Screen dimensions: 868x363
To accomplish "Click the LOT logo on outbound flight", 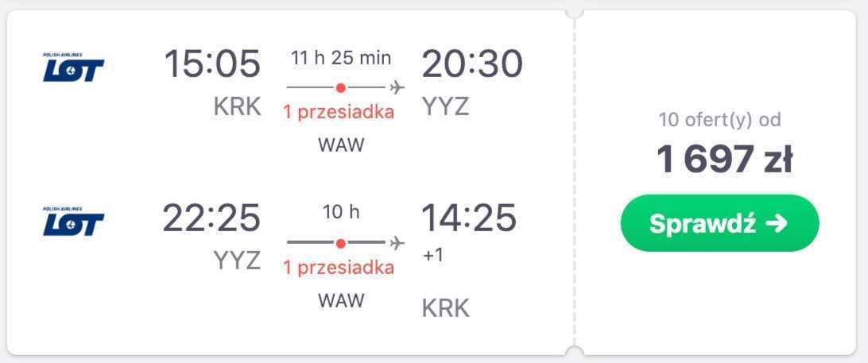I will (x=74, y=68).
